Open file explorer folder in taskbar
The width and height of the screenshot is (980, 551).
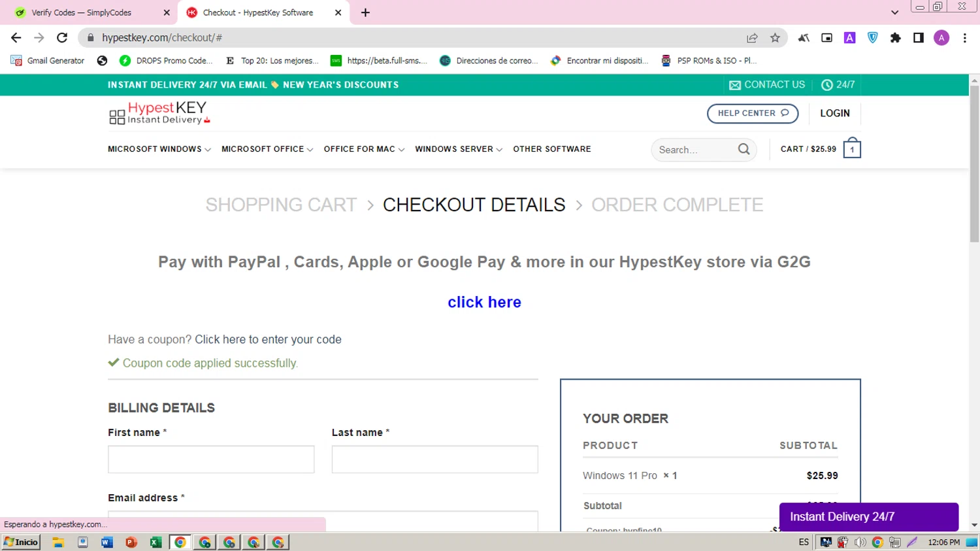coord(58,542)
